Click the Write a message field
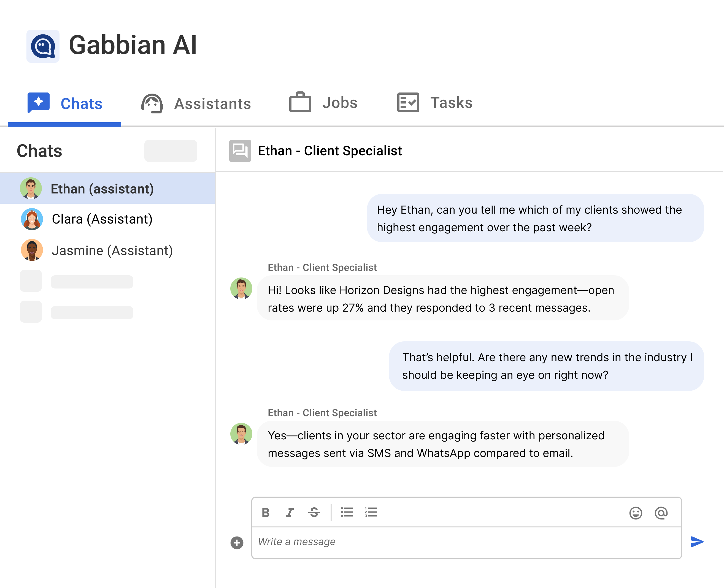Image resolution: width=724 pixels, height=588 pixels. tap(466, 541)
